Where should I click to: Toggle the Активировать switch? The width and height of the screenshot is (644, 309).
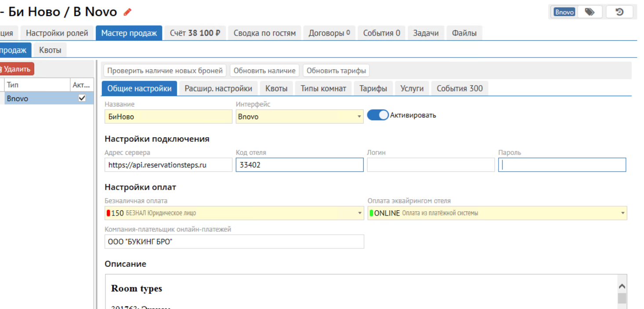pyautogui.click(x=378, y=115)
